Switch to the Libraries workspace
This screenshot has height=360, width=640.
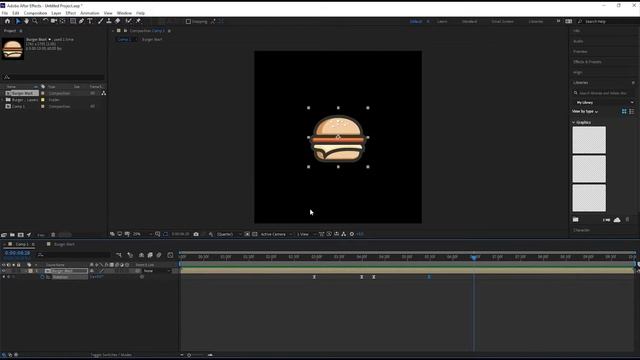[x=536, y=22]
